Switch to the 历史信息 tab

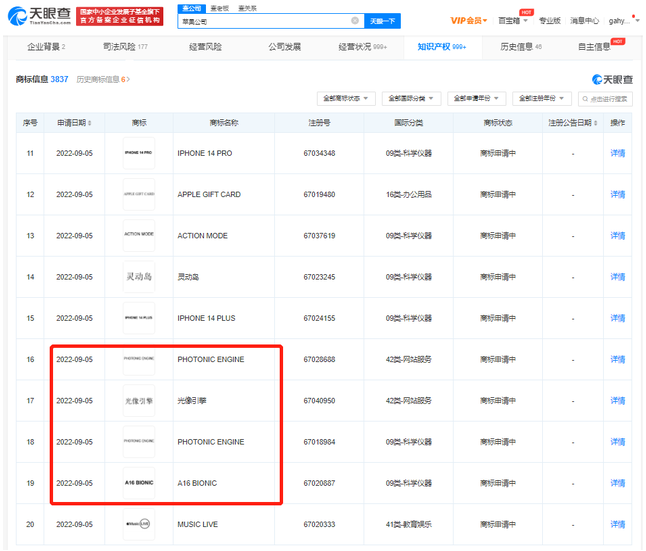tap(521, 47)
